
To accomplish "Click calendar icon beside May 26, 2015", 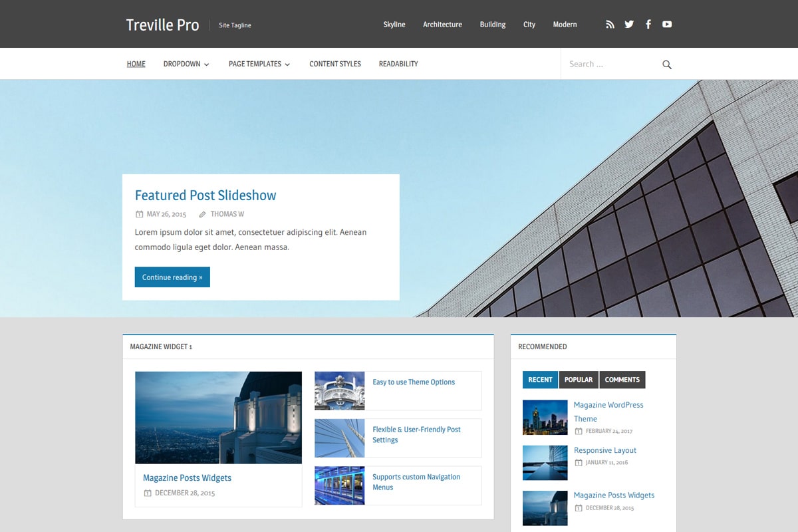I will tap(139, 215).
